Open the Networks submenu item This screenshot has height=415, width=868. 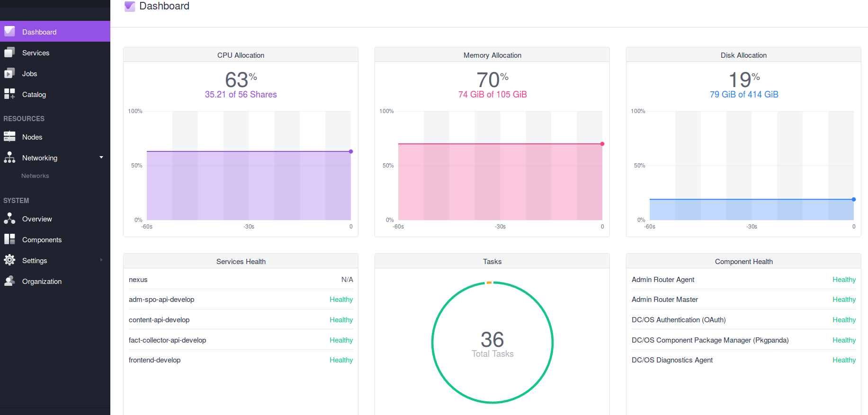pos(35,176)
